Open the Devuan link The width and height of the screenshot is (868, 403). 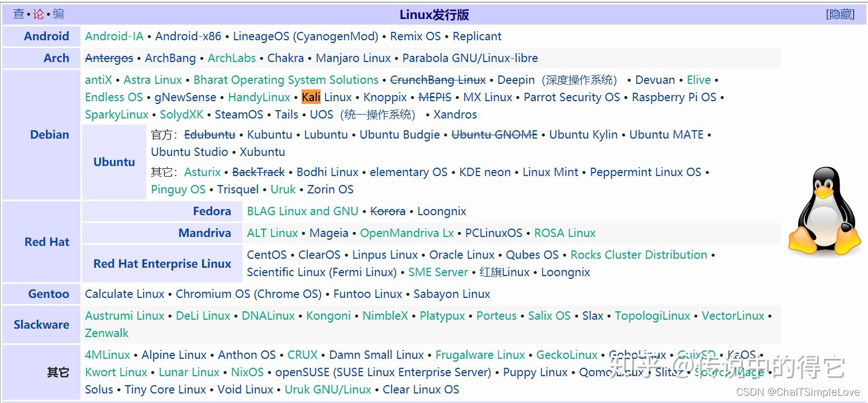click(655, 80)
